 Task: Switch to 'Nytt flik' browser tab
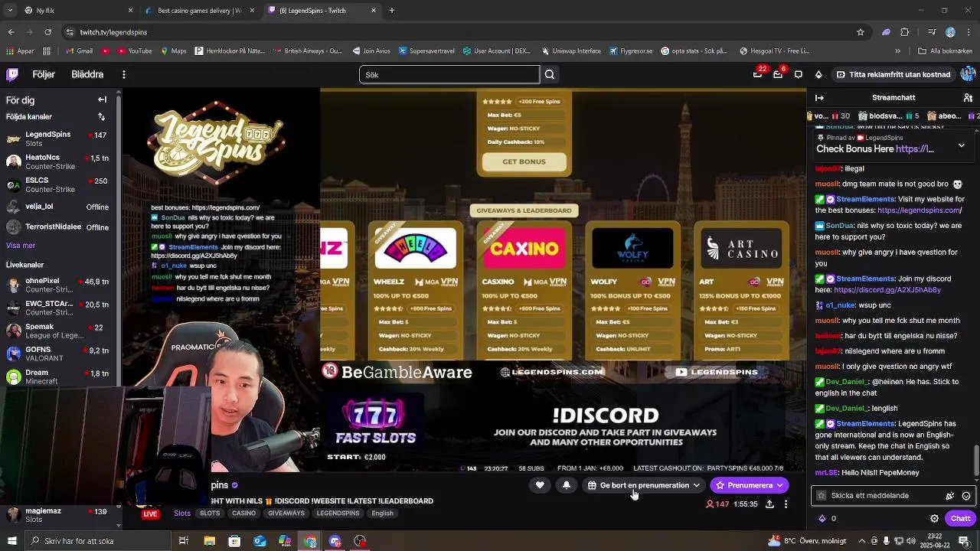click(x=77, y=11)
